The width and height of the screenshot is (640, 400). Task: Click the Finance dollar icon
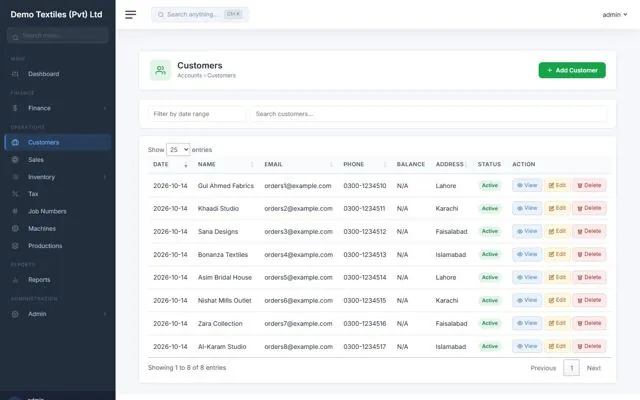click(x=15, y=108)
